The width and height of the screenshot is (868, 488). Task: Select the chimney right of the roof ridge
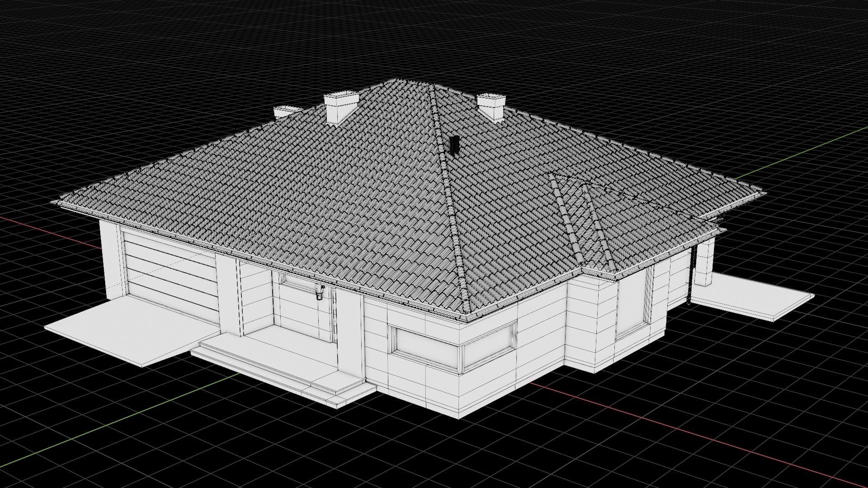(x=491, y=107)
